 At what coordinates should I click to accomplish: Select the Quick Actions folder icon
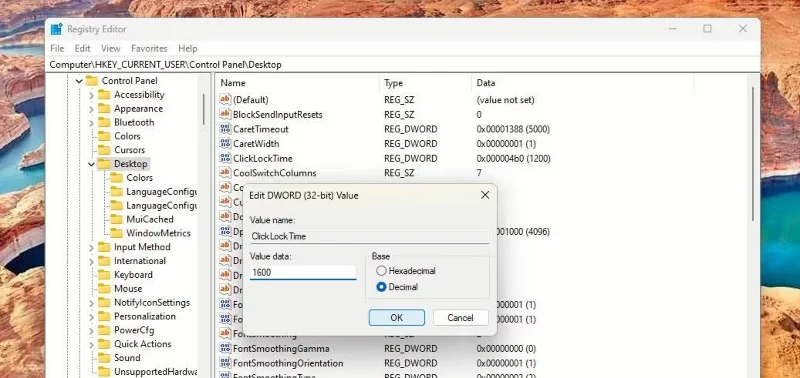coord(104,344)
